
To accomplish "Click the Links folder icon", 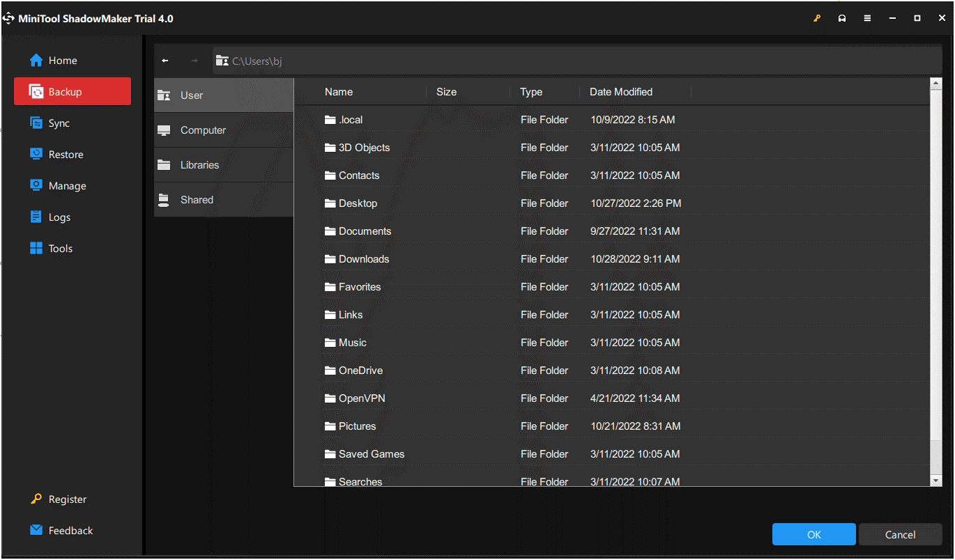I will (x=330, y=315).
